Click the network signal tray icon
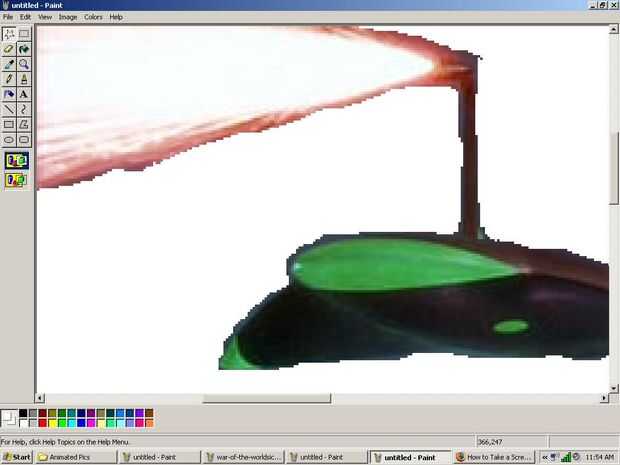Screen dimensions: 620x465 click(566, 457)
